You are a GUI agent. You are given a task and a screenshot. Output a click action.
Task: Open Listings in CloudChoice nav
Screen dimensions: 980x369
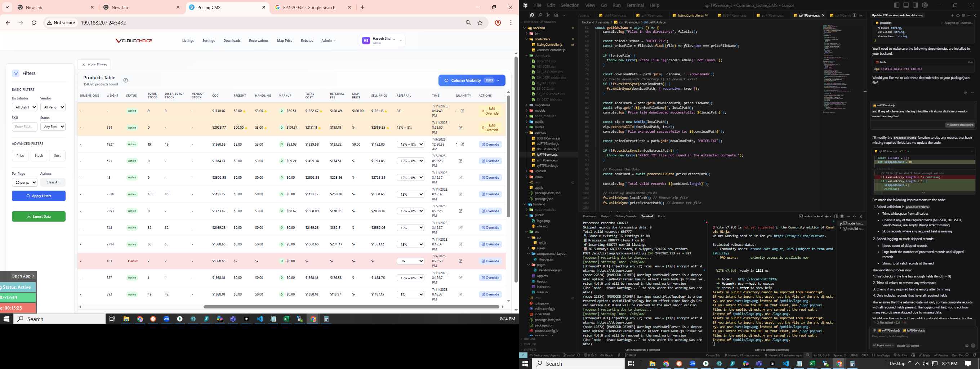point(188,41)
